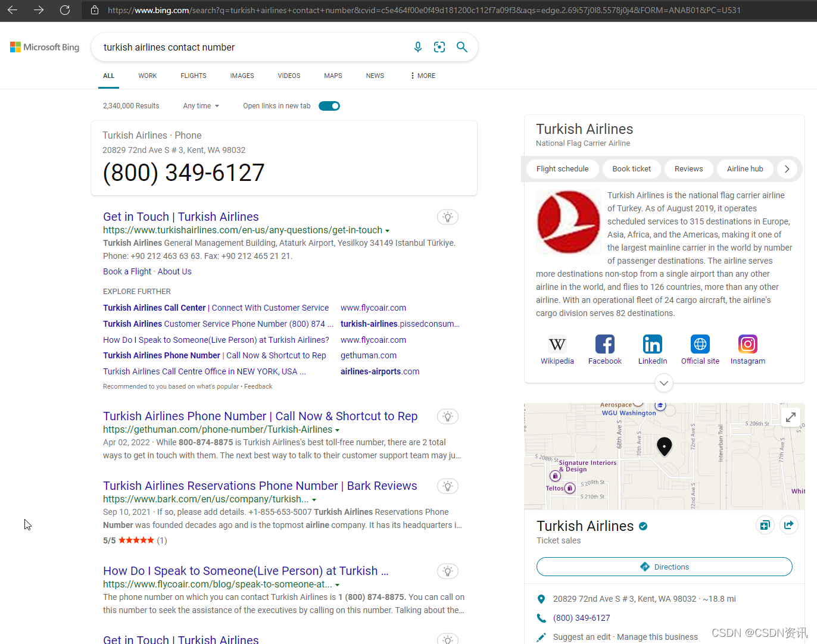Click lightbulb icon beside Bark Reviews result
This screenshot has height=644, width=817.
pyautogui.click(x=448, y=486)
